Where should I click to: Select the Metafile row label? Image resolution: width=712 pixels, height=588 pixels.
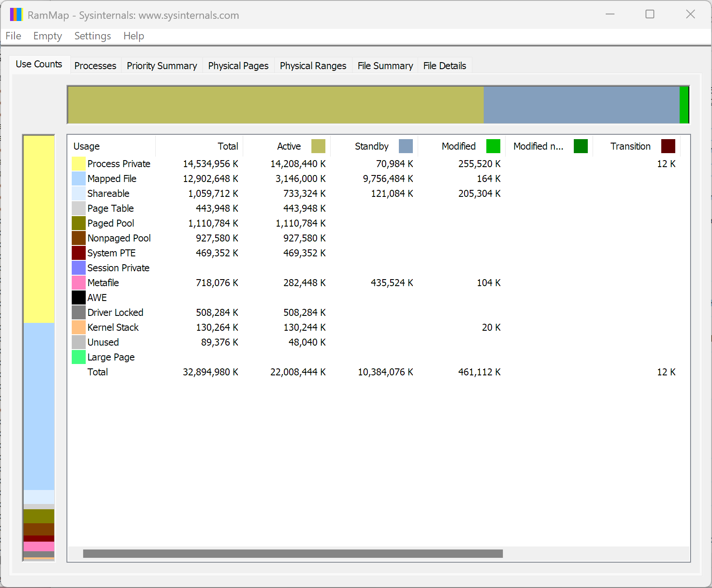103,283
